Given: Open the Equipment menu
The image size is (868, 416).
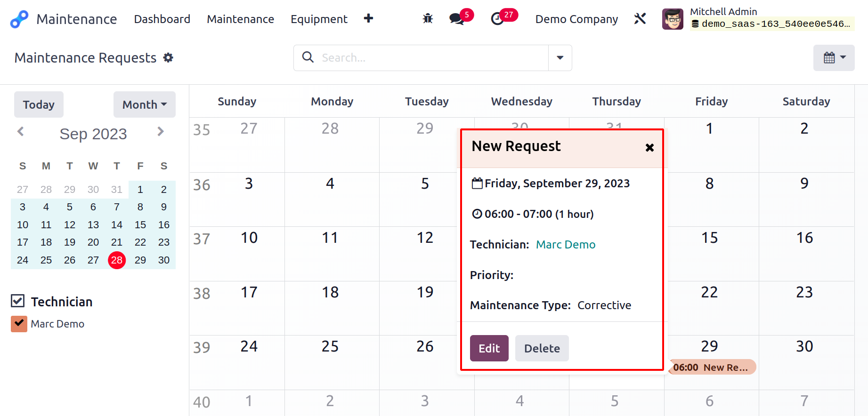Looking at the screenshot, I should tap(319, 19).
